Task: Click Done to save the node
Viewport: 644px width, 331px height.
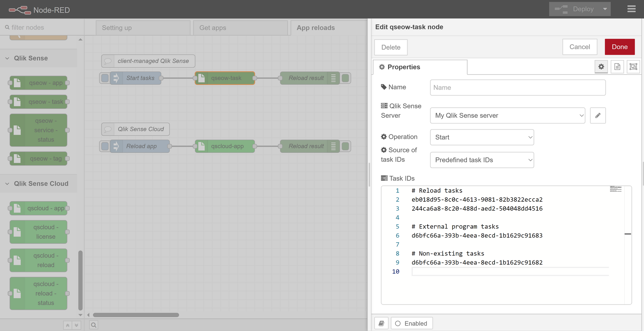Action: pyautogui.click(x=620, y=47)
